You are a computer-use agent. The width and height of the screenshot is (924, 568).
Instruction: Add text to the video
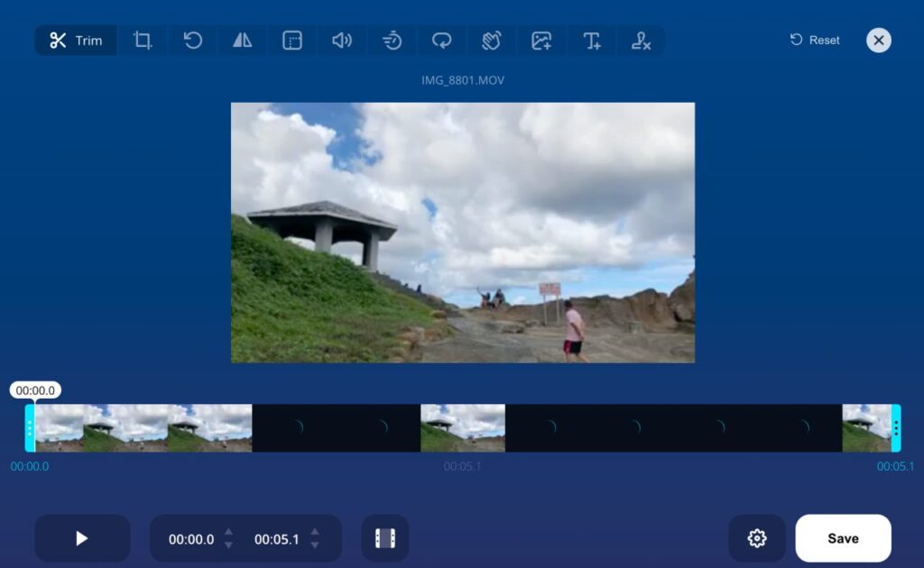pos(590,40)
